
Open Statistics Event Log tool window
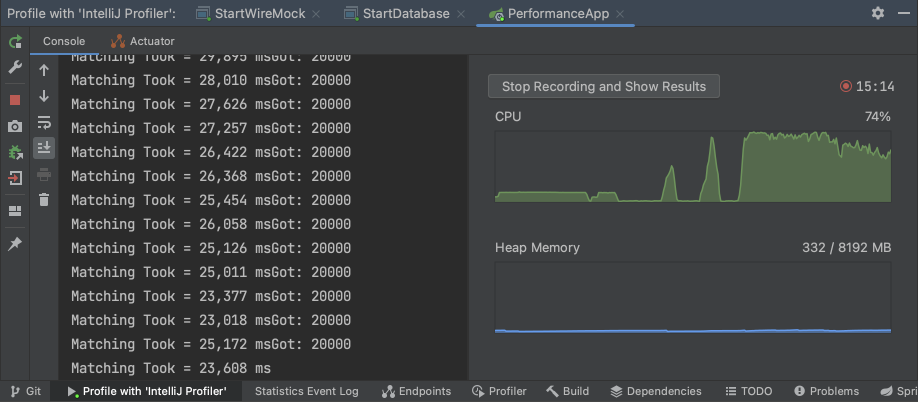coord(306,391)
